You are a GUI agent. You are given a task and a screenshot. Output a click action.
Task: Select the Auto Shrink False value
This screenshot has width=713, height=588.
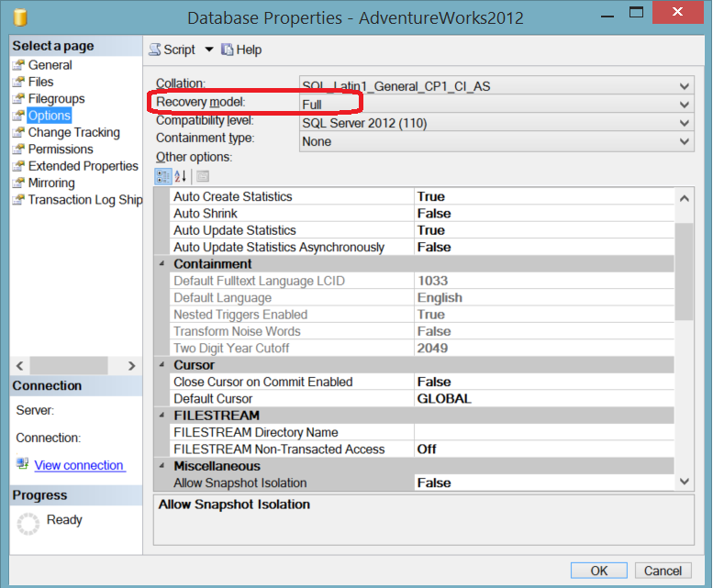coord(434,213)
